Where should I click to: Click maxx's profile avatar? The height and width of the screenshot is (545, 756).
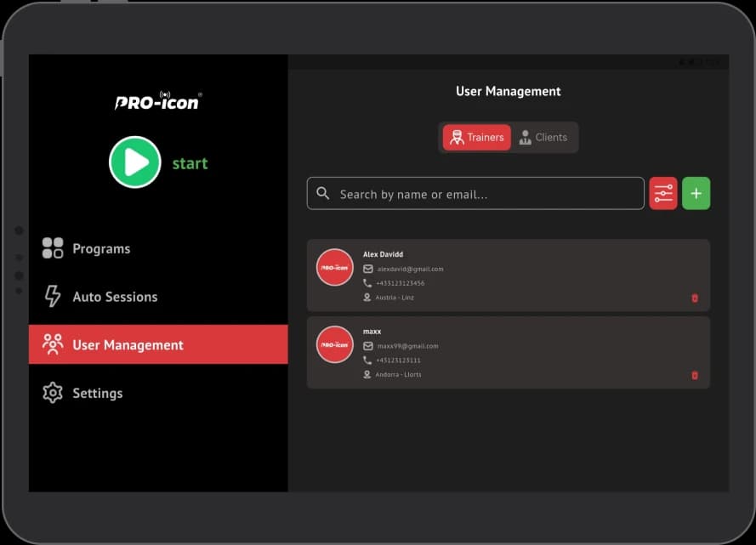pos(334,344)
